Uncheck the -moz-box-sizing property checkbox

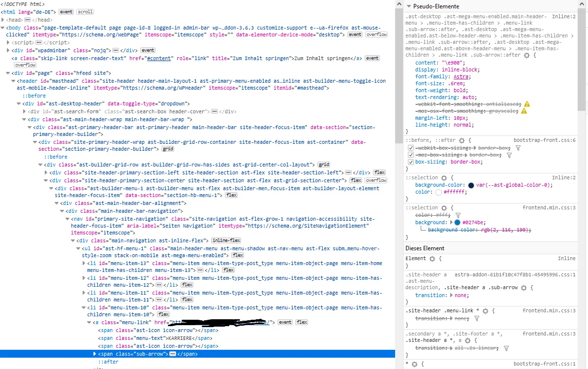pyautogui.click(x=411, y=155)
